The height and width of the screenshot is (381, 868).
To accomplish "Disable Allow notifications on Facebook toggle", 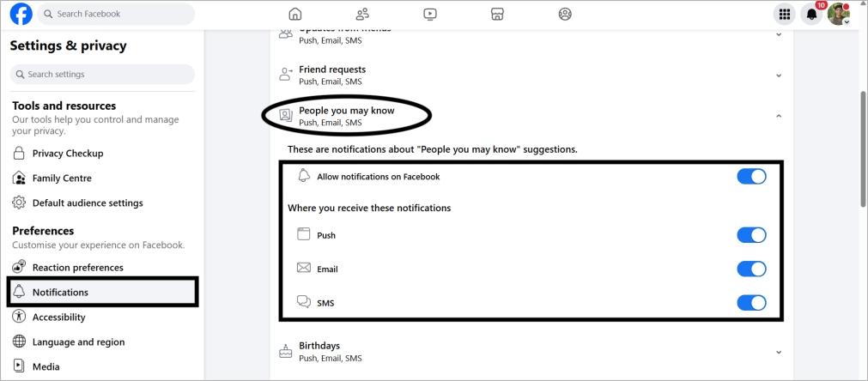I will pos(751,177).
